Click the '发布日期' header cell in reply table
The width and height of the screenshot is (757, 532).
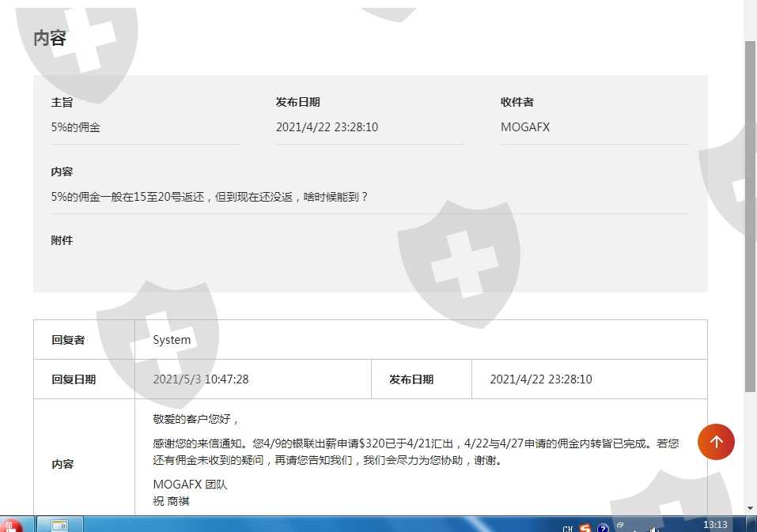pyautogui.click(x=422, y=379)
